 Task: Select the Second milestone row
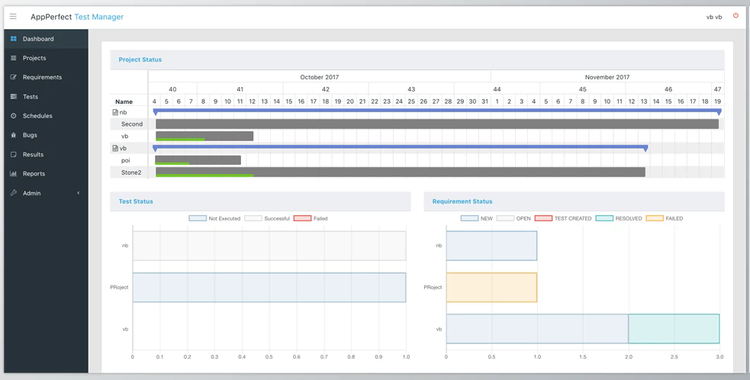coord(132,124)
